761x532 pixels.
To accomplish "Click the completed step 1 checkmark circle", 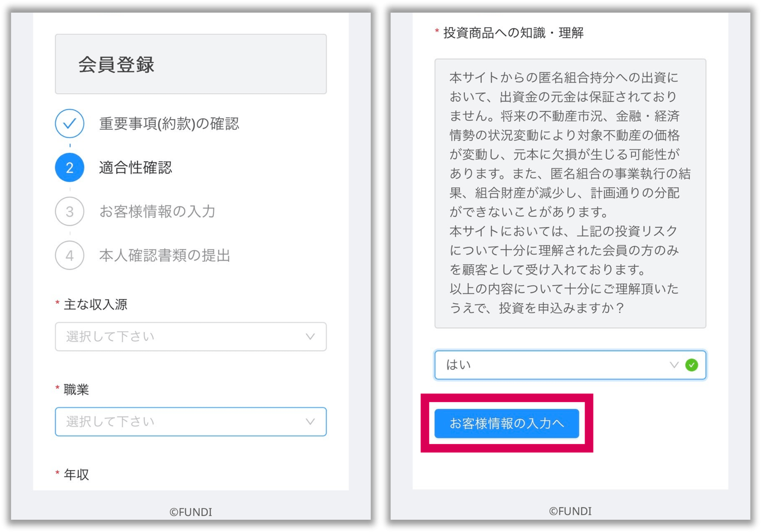I will tap(70, 123).
